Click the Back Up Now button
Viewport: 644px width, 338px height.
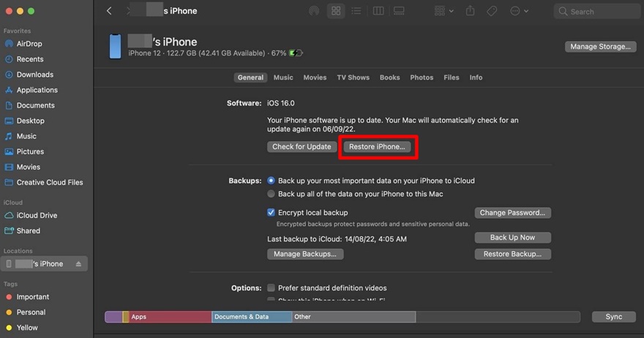click(512, 238)
